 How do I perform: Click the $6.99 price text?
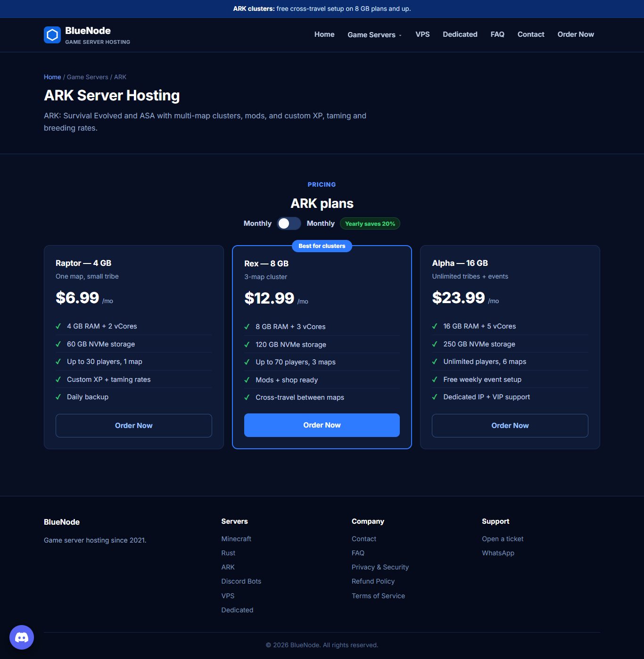tap(77, 298)
